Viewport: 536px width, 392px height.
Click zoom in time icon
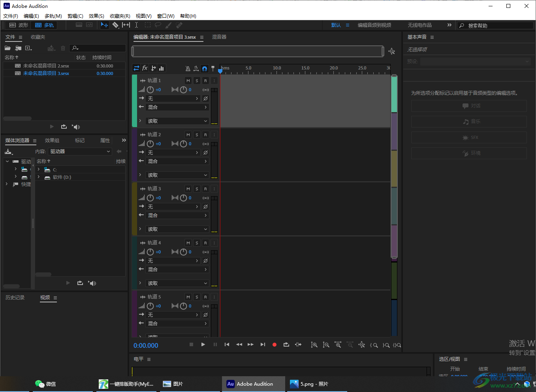[x=338, y=345]
